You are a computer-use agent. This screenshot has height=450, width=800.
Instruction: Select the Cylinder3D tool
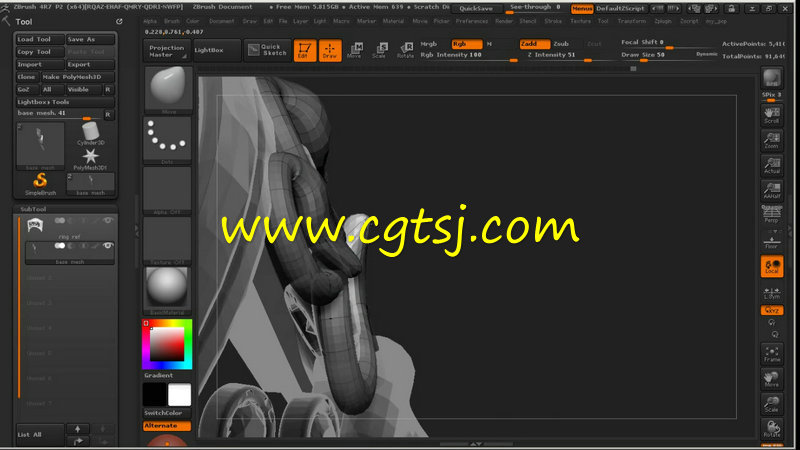(x=90, y=134)
